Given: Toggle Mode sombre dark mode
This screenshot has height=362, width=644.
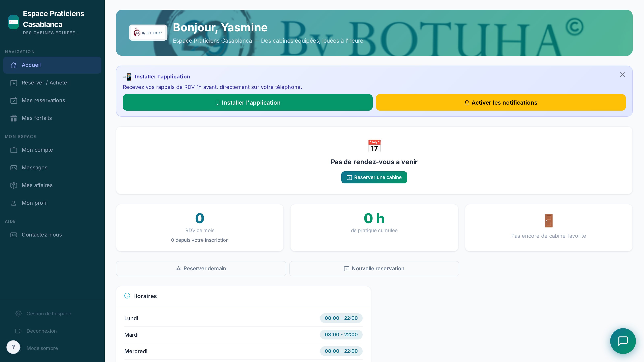Looking at the screenshot, I should [x=42, y=348].
